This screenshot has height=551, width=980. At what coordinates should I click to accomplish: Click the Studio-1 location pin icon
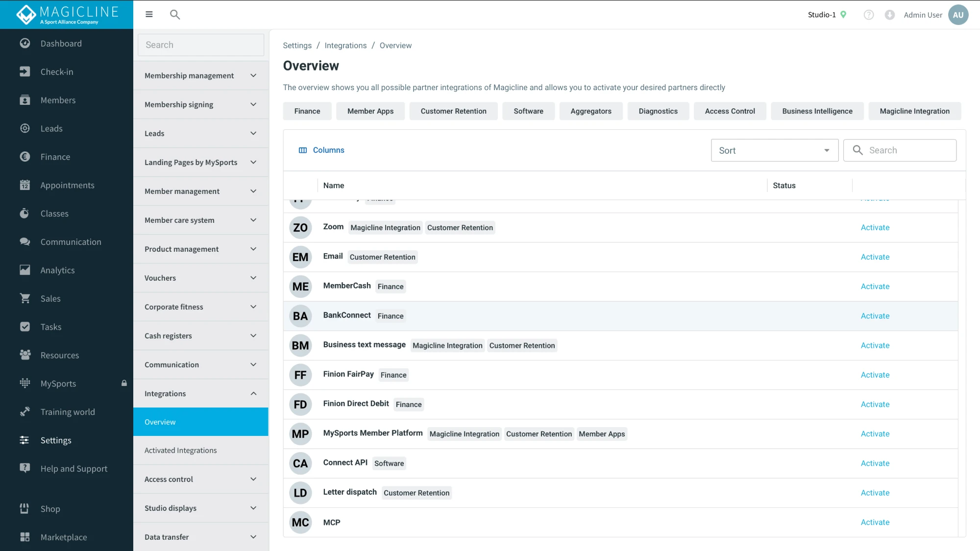point(843,15)
